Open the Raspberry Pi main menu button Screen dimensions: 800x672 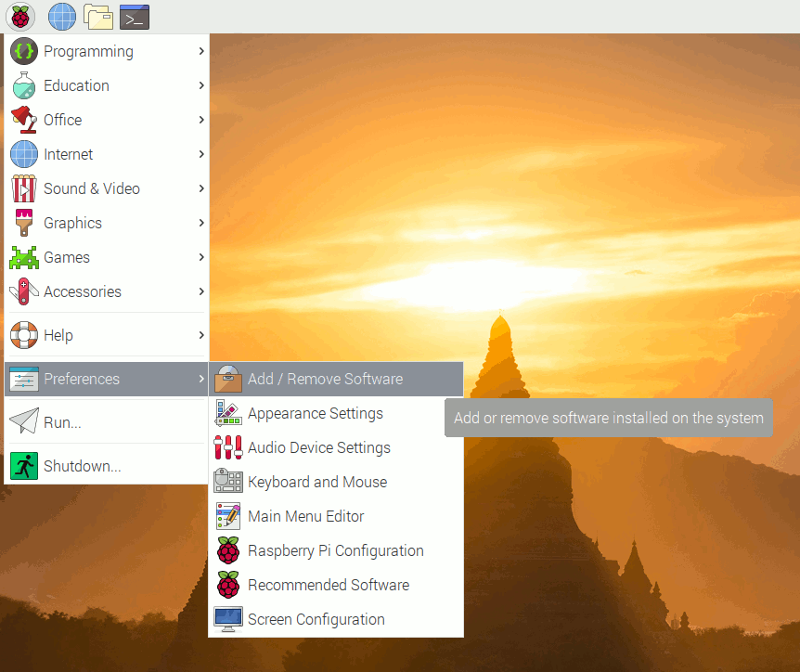(x=20, y=17)
